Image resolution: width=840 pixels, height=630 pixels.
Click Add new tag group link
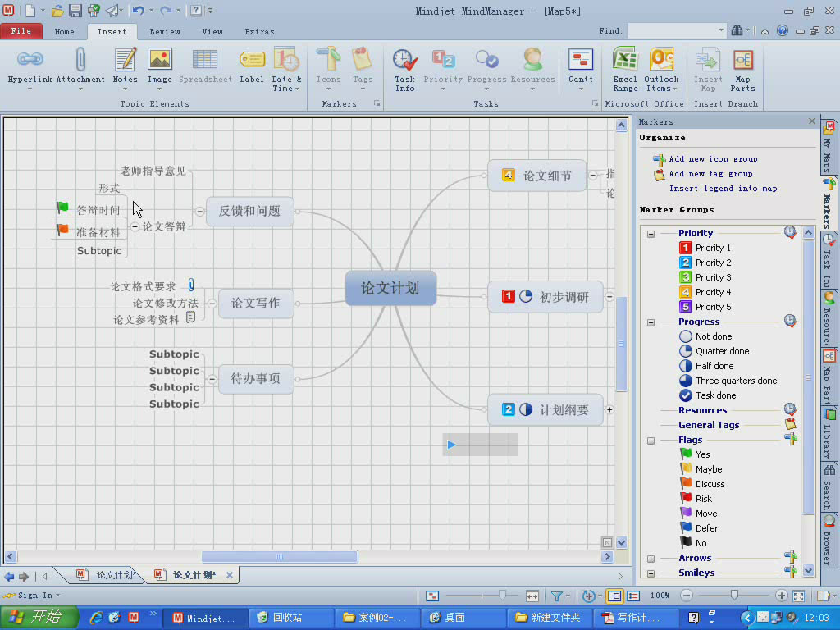coord(711,174)
